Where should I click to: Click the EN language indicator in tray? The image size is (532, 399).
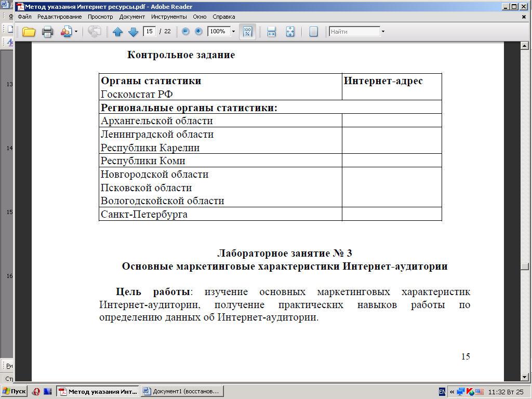[x=442, y=392]
